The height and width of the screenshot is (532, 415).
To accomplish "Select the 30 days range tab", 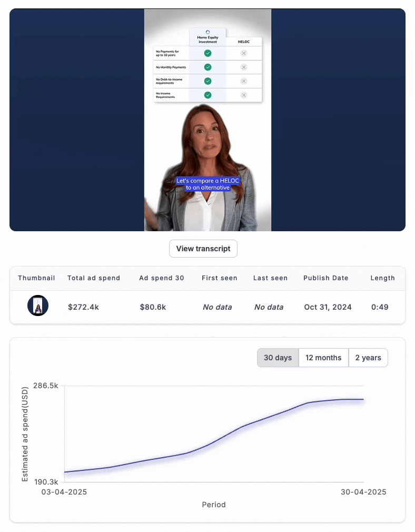I will 278,358.
